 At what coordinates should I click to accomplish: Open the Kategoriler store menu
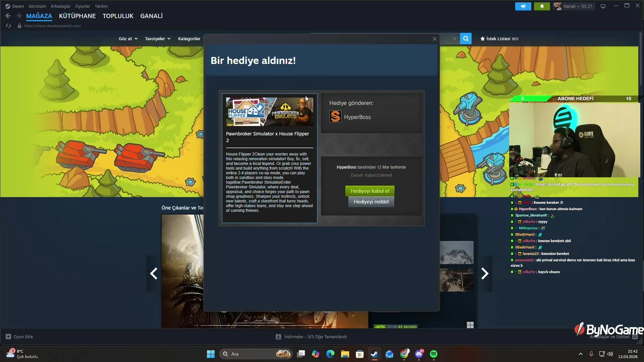click(x=190, y=39)
